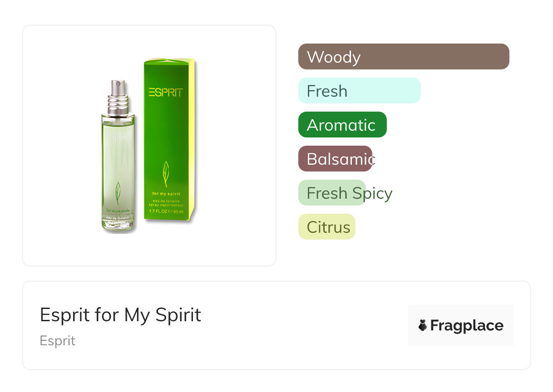
Task: Visit the Esprit brand link
Action: click(x=58, y=341)
